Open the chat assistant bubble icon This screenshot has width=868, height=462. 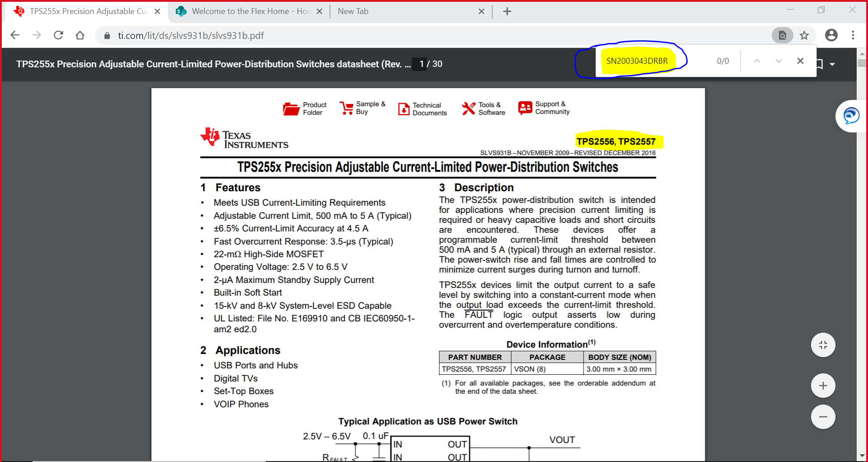tap(851, 116)
